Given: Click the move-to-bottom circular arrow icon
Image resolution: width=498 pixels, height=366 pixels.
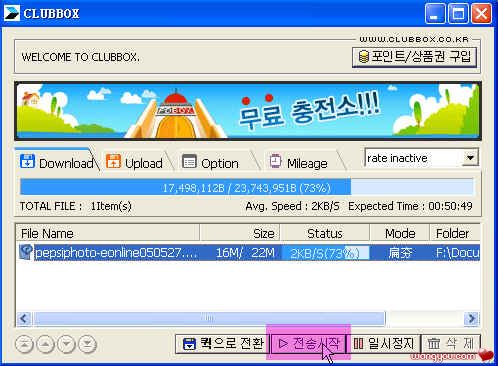Looking at the screenshot, I should pos(87,344).
